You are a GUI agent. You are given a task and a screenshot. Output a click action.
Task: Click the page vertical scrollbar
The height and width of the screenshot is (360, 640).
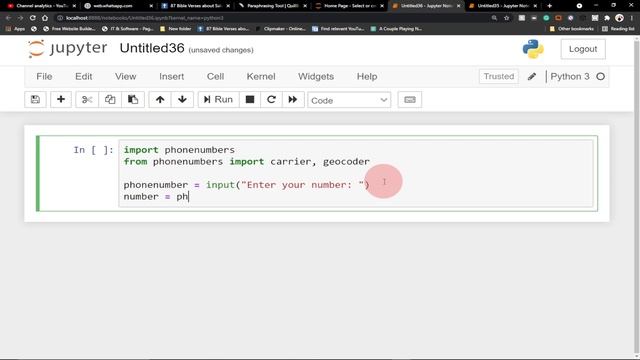636,196
